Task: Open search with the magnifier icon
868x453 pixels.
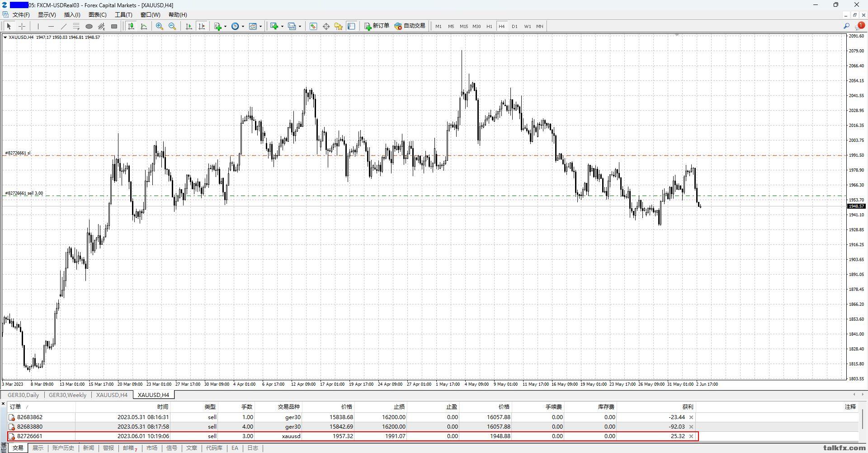Action: click(x=847, y=26)
